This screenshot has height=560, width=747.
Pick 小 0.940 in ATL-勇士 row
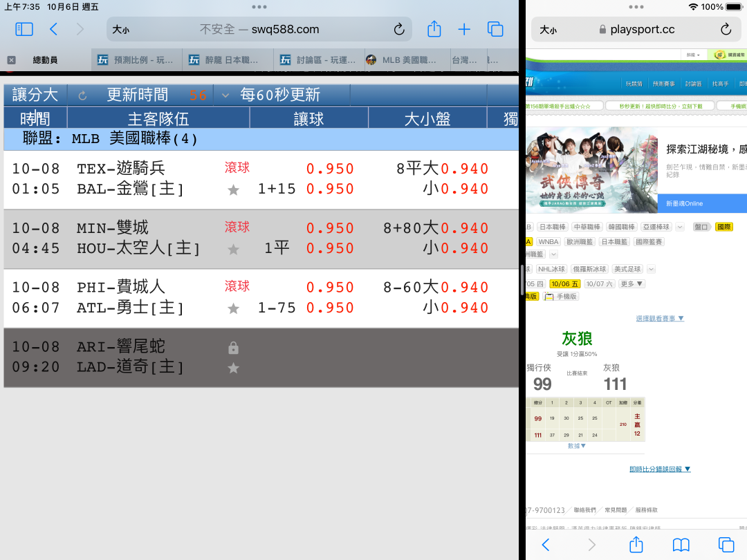point(465,308)
